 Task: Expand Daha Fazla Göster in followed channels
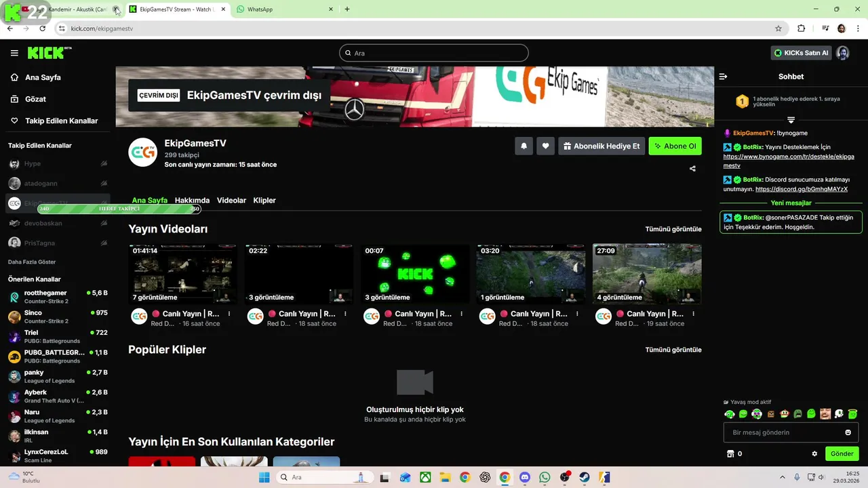pos(32,262)
